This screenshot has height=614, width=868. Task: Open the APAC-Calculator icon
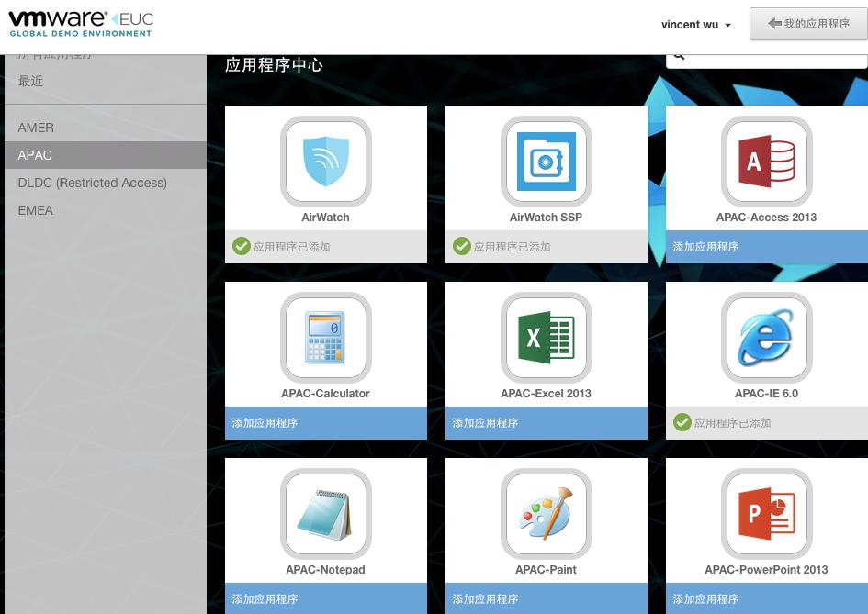(325, 338)
